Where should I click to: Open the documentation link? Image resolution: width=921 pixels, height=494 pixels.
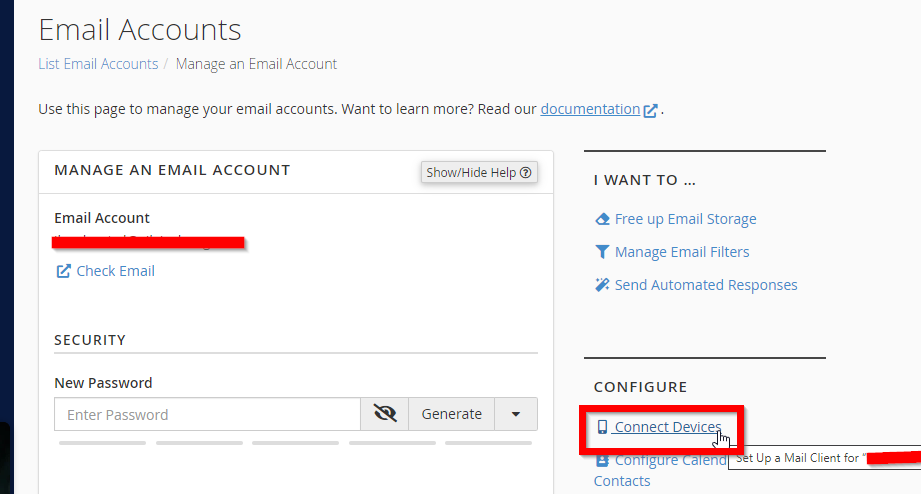click(x=590, y=109)
